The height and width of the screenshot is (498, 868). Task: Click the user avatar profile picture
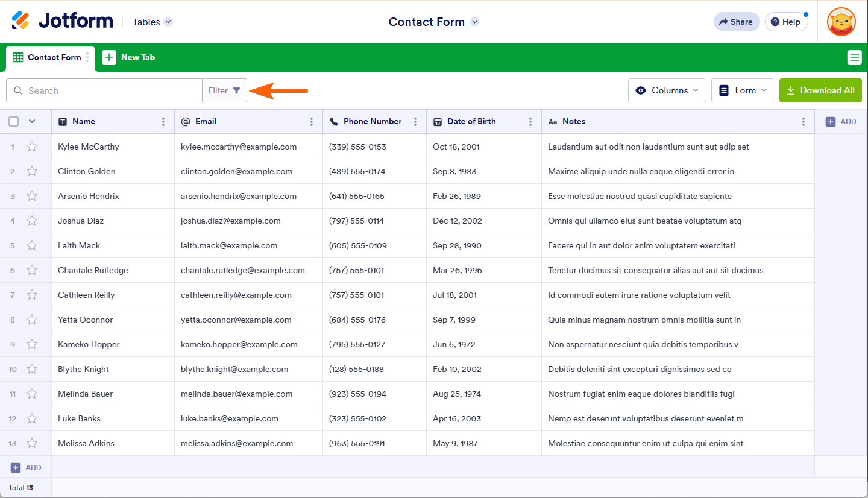[841, 22]
